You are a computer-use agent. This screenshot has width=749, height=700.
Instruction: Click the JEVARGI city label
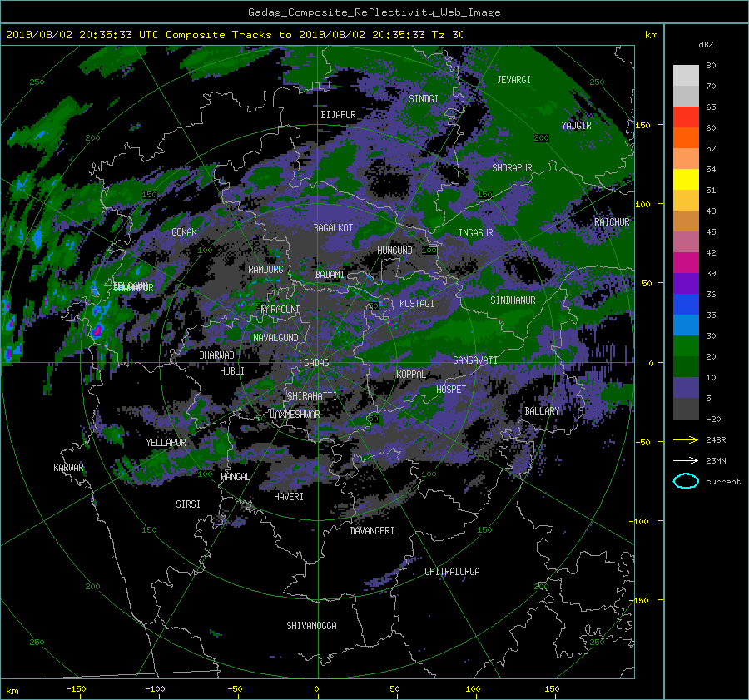513,80
